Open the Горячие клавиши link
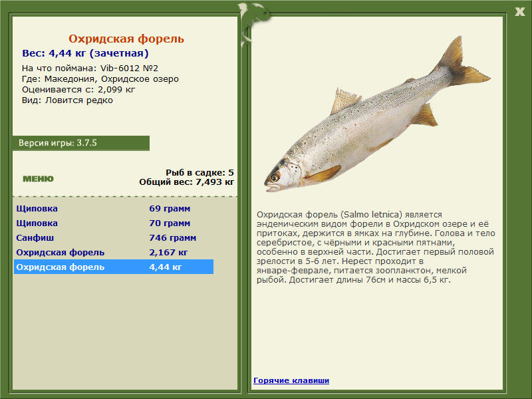Screen dimensions: 532x399 (x=291, y=380)
